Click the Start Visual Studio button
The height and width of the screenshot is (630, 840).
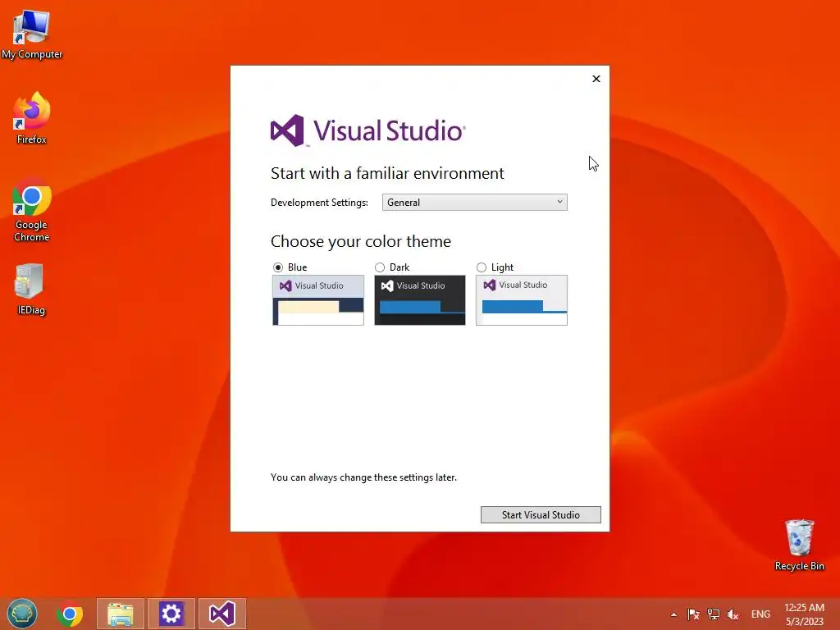(x=541, y=515)
